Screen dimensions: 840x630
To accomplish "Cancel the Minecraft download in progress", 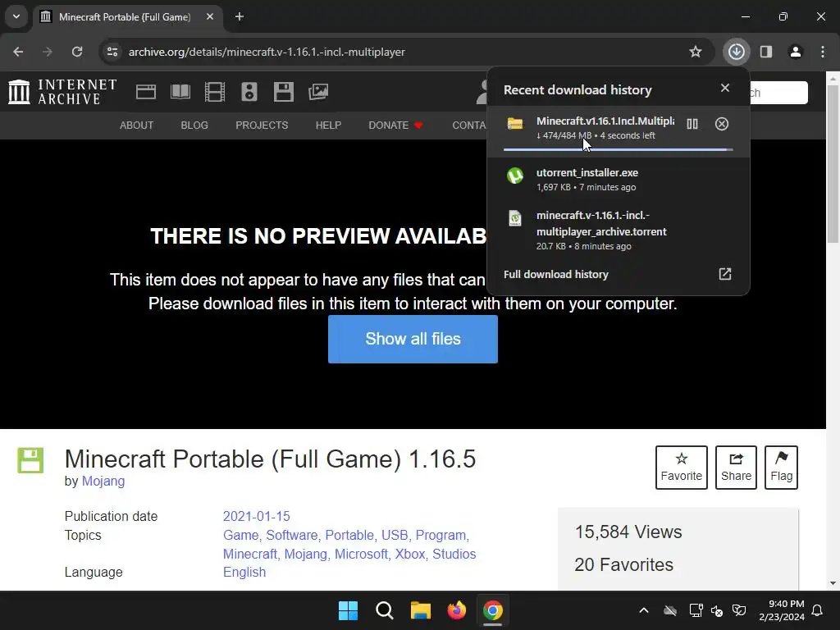I will (722, 125).
